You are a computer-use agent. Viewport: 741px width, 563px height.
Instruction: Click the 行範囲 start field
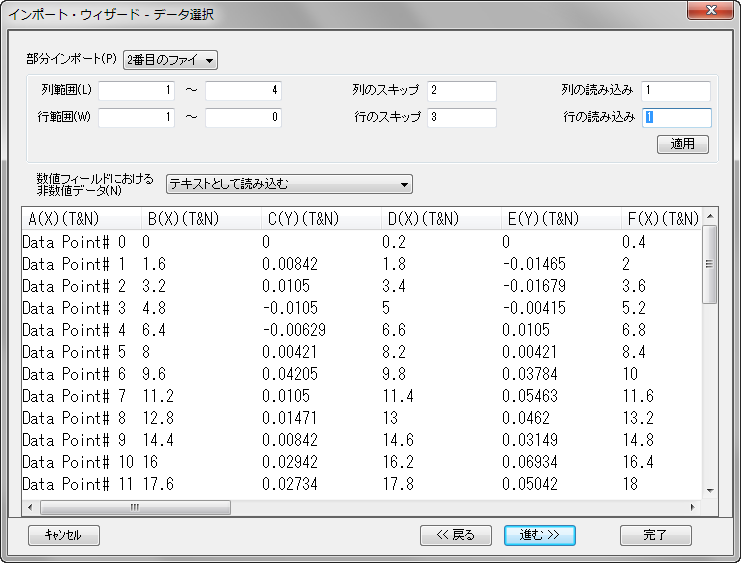click(137, 117)
